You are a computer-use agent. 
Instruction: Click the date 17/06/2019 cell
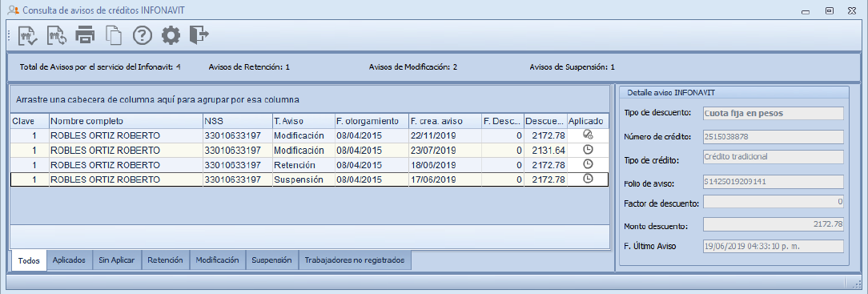point(444,179)
